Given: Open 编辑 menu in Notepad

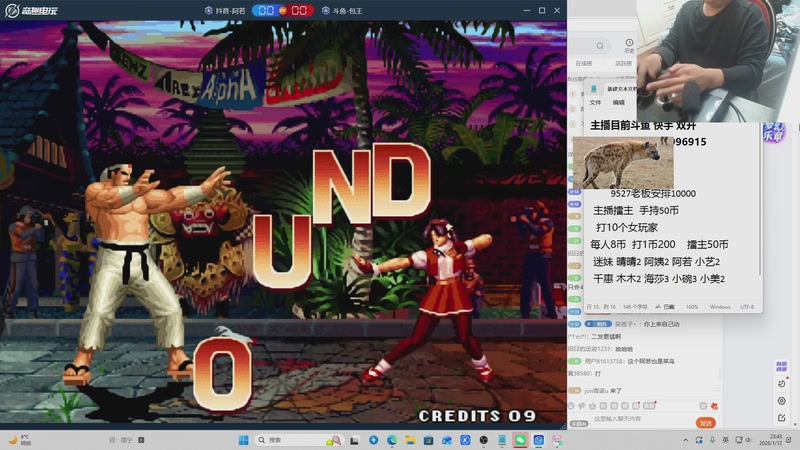Looking at the screenshot, I should 619,103.
